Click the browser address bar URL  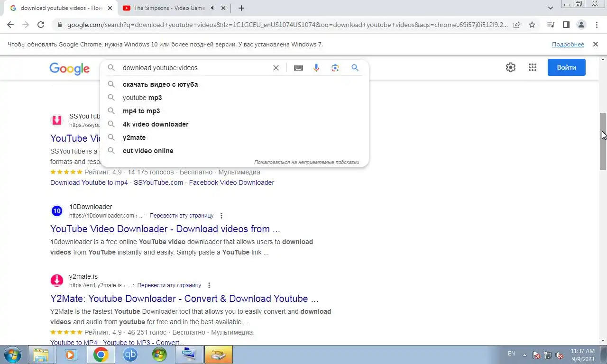(287, 25)
